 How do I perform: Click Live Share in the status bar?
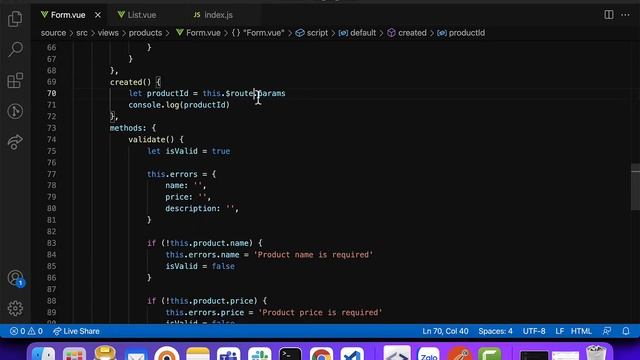pos(76,331)
